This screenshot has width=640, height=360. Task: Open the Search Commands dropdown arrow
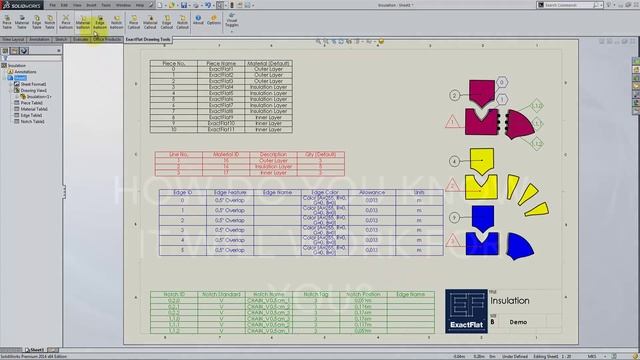point(602,5)
